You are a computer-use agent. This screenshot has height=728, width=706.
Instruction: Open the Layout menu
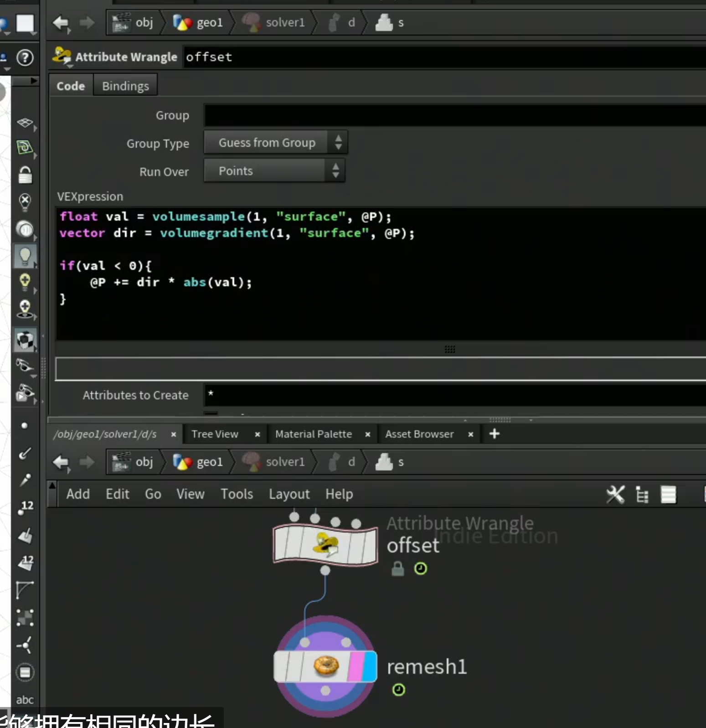pyautogui.click(x=289, y=494)
